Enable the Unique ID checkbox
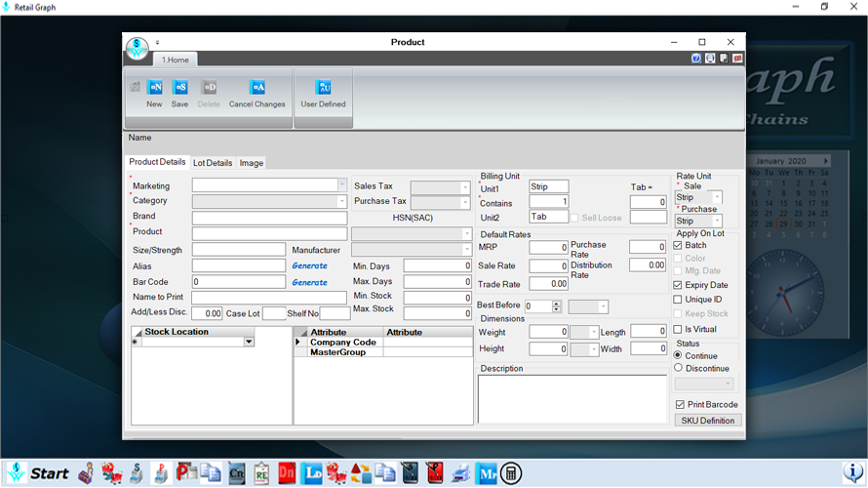The width and height of the screenshot is (868, 488). 678,300
